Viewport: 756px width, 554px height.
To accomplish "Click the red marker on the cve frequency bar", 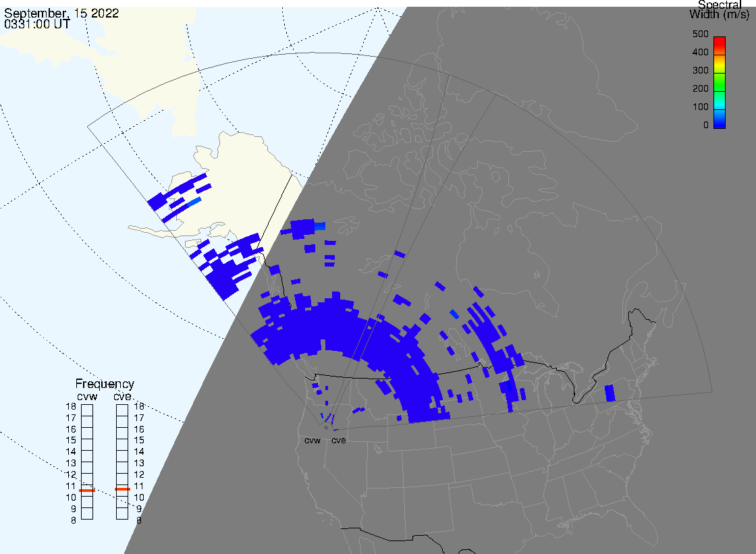I will point(122,489).
